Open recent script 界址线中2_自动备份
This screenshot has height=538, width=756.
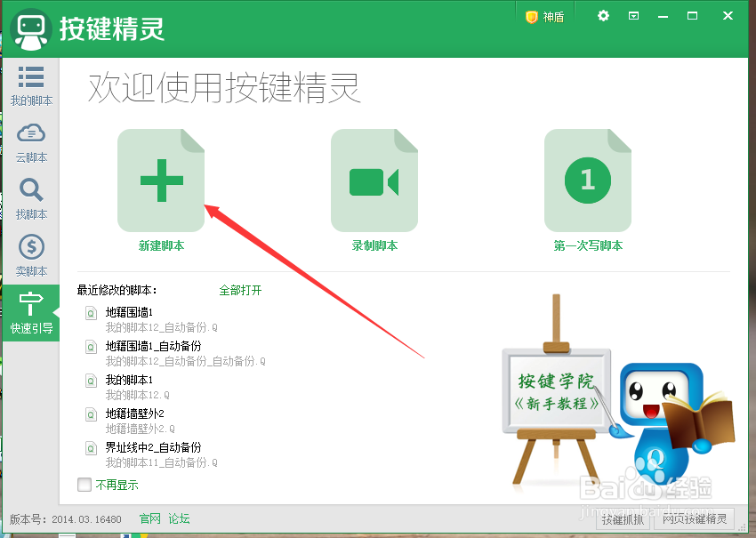click(x=153, y=447)
